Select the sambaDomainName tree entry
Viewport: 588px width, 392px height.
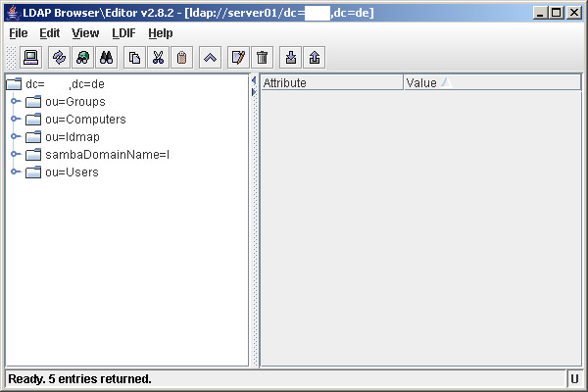[107, 155]
